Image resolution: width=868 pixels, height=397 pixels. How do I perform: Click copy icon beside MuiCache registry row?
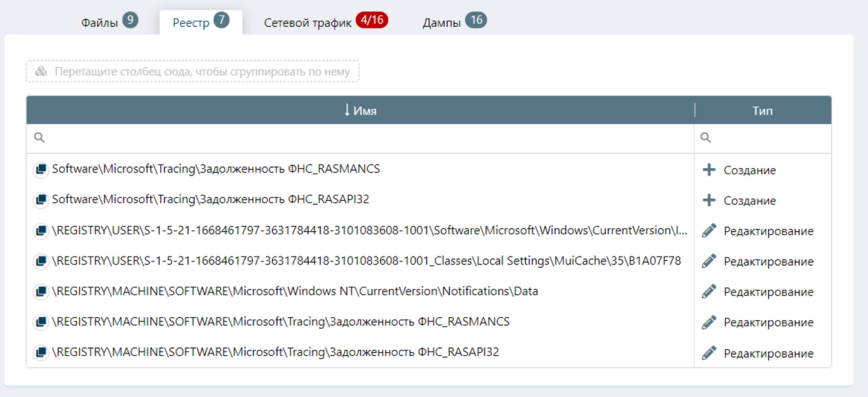click(41, 261)
